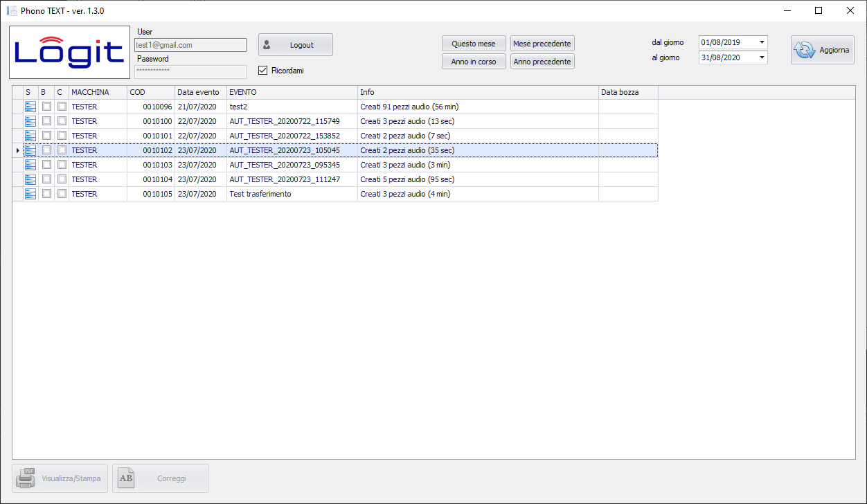Viewport: 867px width, 504px height.
Task: Click the Logit logo image
Action: coord(69,53)
